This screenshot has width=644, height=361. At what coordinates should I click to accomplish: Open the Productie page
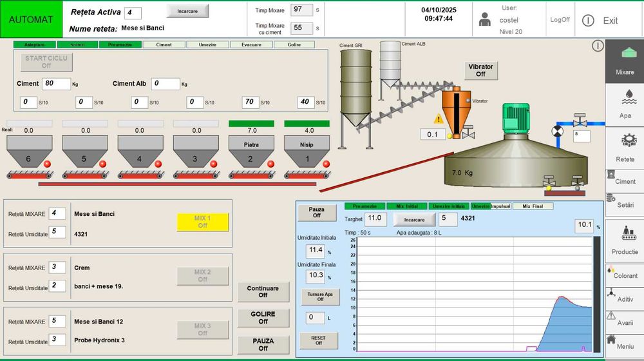[624, 241]
